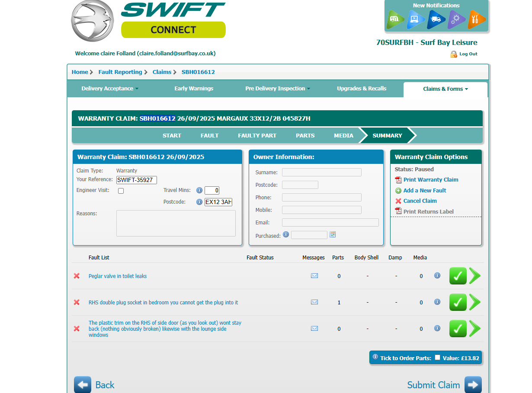Open the purple gears notification icon
This screenshot has height=393, width=532.
pos(456,19)
